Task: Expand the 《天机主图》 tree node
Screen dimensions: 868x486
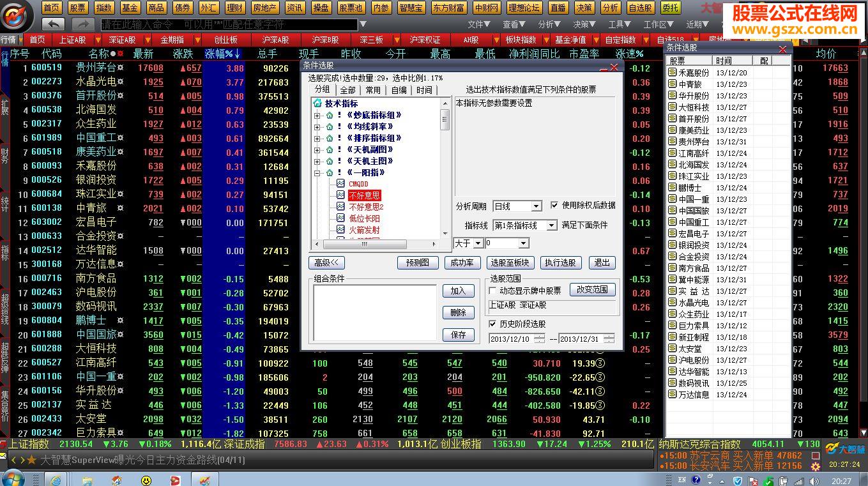Action: point(317,162)
